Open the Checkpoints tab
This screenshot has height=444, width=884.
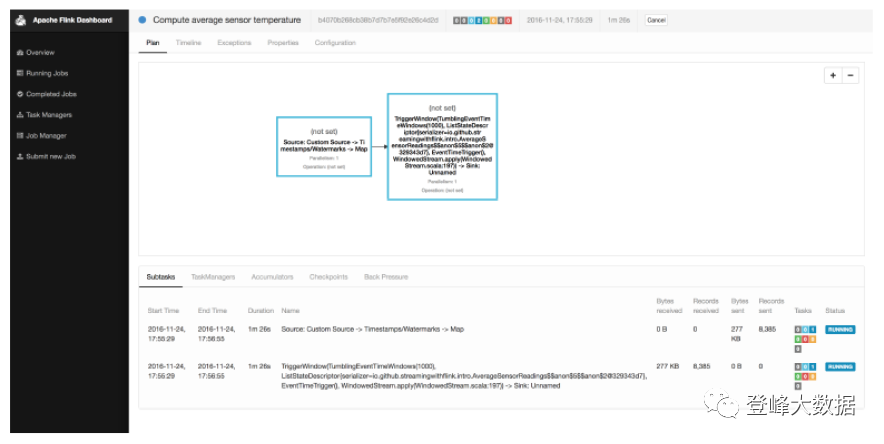(x=329, y=277)
